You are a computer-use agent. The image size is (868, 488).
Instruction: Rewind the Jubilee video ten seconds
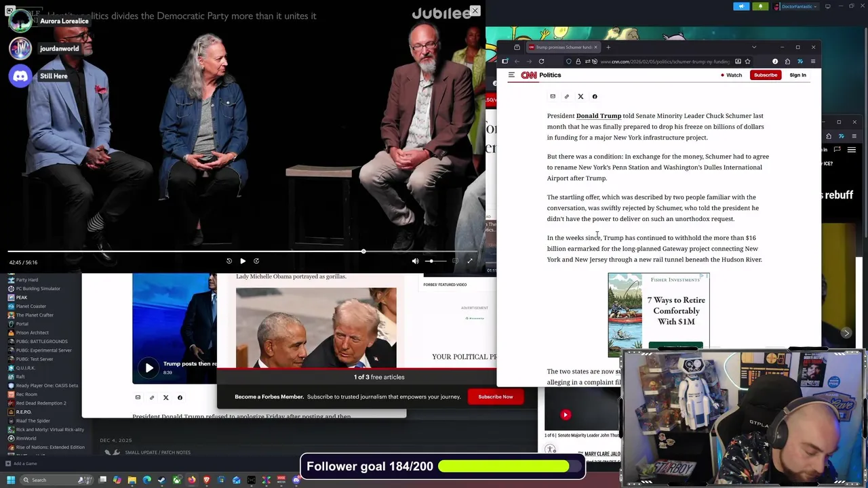click(x=229, y=261)
